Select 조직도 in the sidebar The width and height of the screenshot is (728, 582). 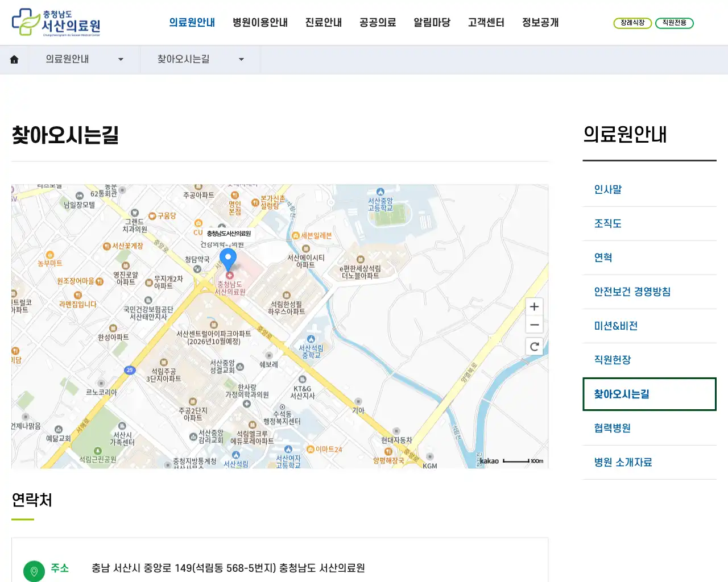[606, 223]
